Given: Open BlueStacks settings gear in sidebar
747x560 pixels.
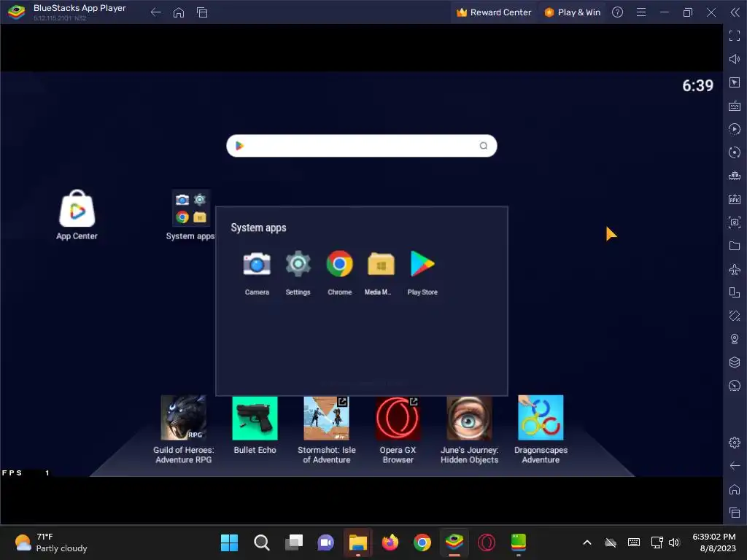Looking at the screenshot, I should [735, 443].
